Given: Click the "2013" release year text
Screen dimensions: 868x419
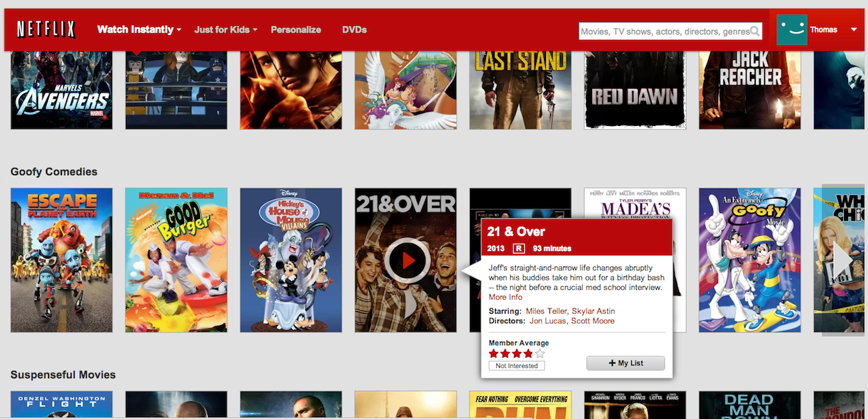Looking at the screenshot, I should coord(496,248).
